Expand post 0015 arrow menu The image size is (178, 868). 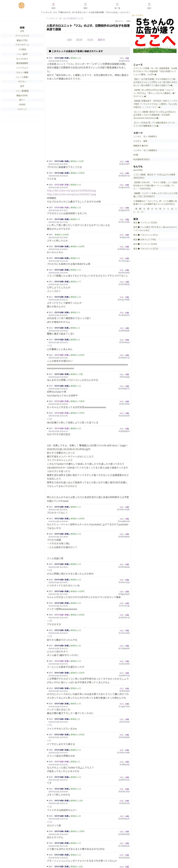(47, 340)
